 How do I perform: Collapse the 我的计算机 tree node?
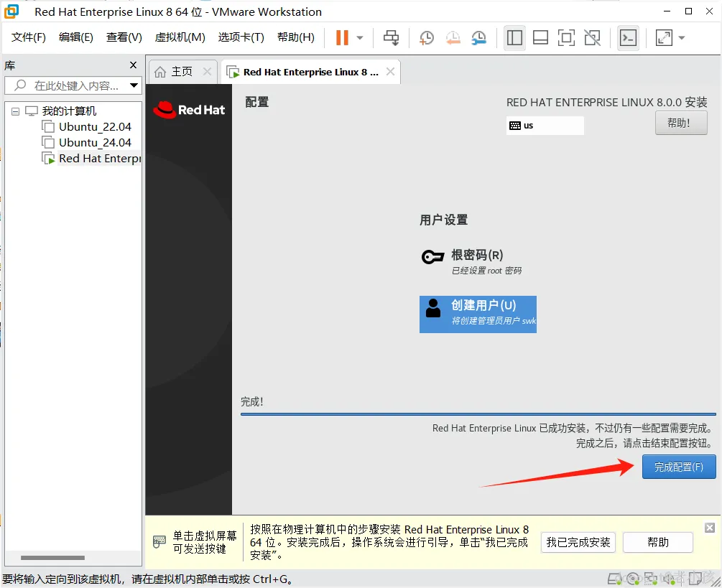click(15, 111)
